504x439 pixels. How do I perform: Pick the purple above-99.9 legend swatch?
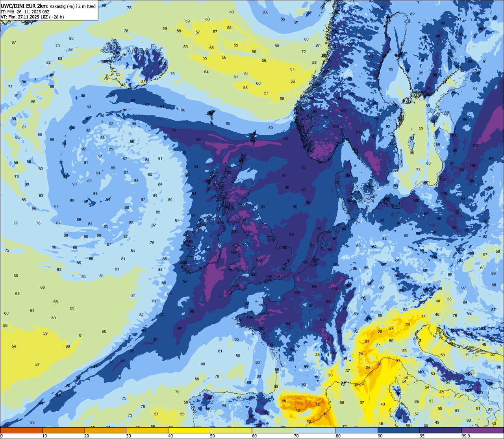coord(483,430)
